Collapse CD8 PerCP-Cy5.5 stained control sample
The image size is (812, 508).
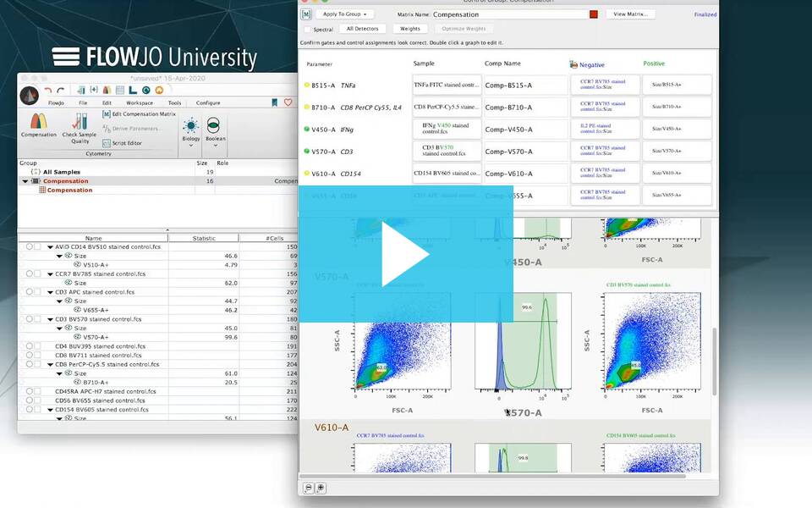(x=50, y=364)
